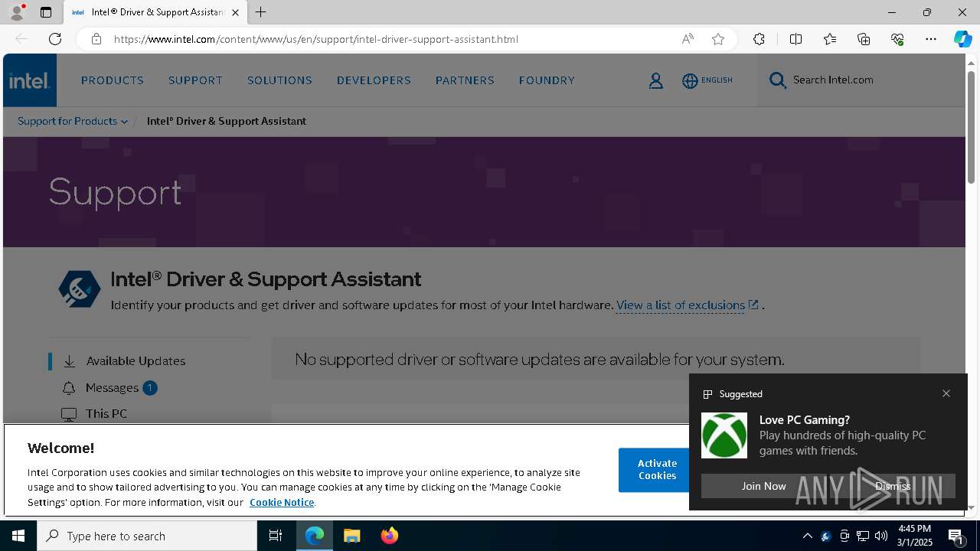
Task: Open the SOLUTIONS menu
Action: tap(279, 80)
